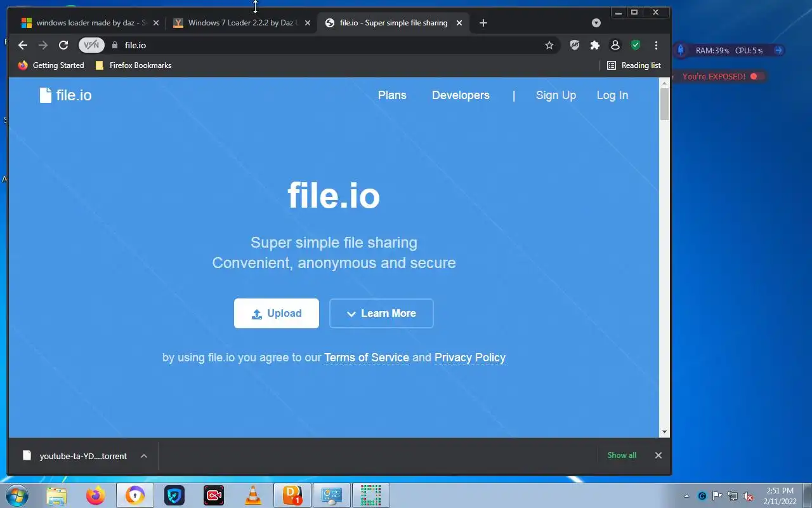Screen dimensions: 812x508
Task: Click the page's vertical scrollbar thumb
Action: pos(665,104)
